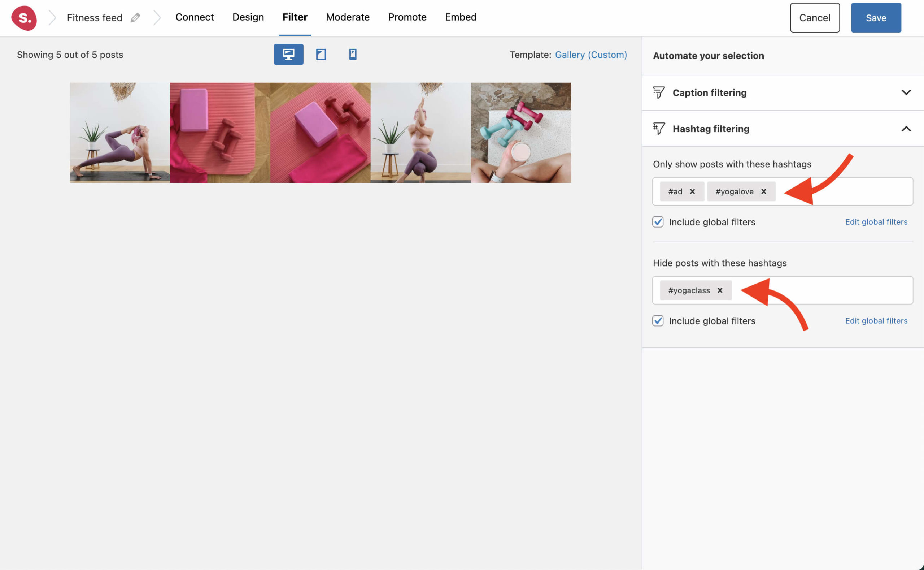The image size is (924, 570).
Task: Open Edit global filters link
Action: pos(876,222)
